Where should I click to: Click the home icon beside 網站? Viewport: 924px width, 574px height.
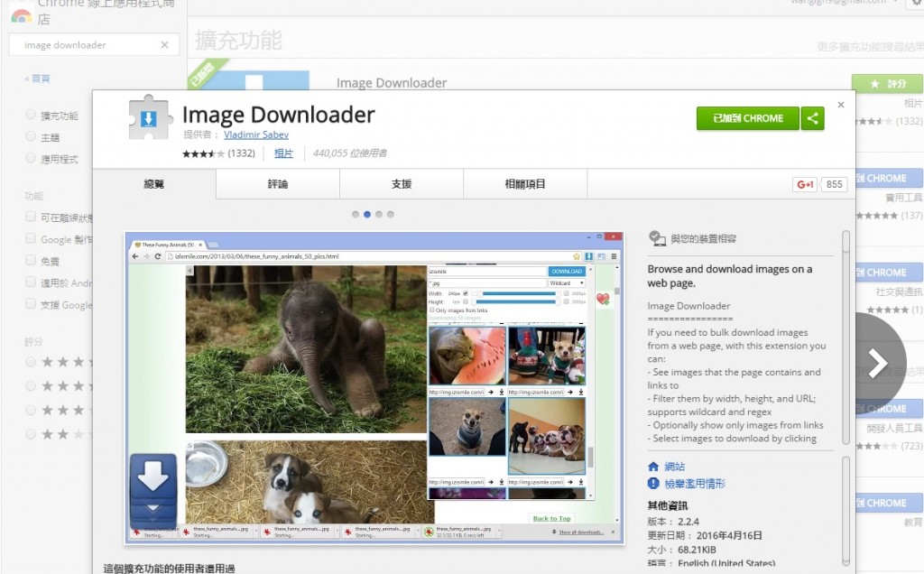tap(653, 467)
